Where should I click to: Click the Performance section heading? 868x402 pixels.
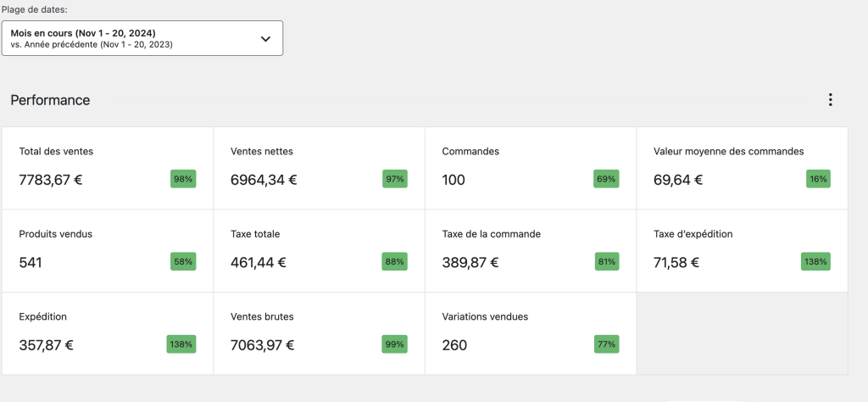pyautogui.click(x=50, y=100)
